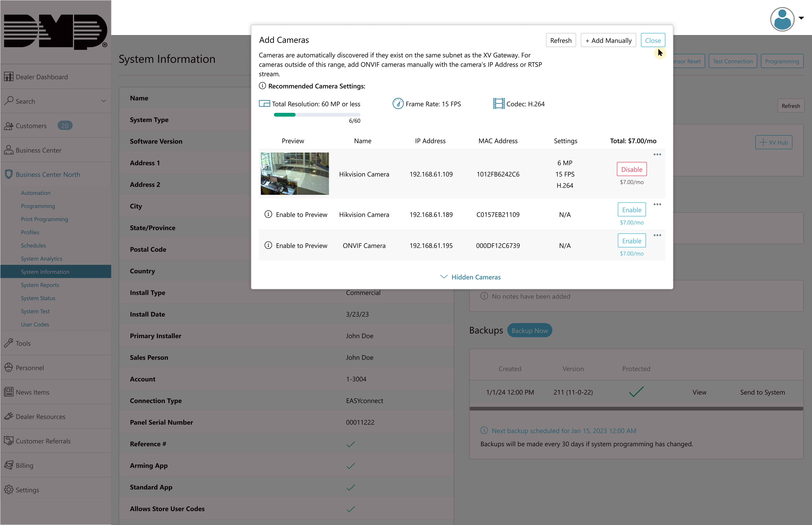Open Schedules in the sidebar

coord(33,245)
